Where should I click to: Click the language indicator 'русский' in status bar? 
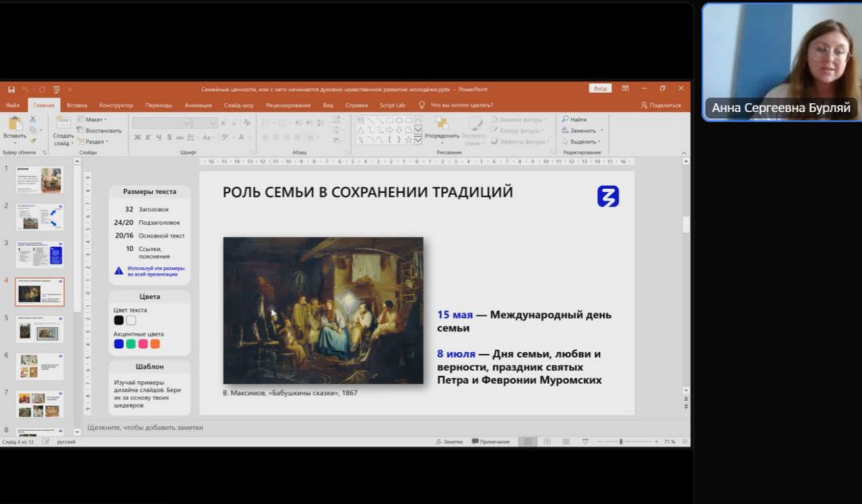[x=66, y=442]
